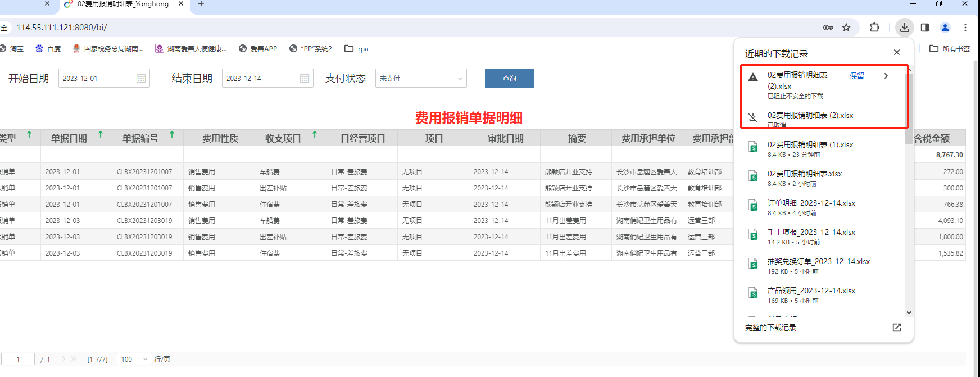The image size is (980, 377).
Task: Switch to the 02费用报销明细表_Yonghong tab
Action: point(122,4)
